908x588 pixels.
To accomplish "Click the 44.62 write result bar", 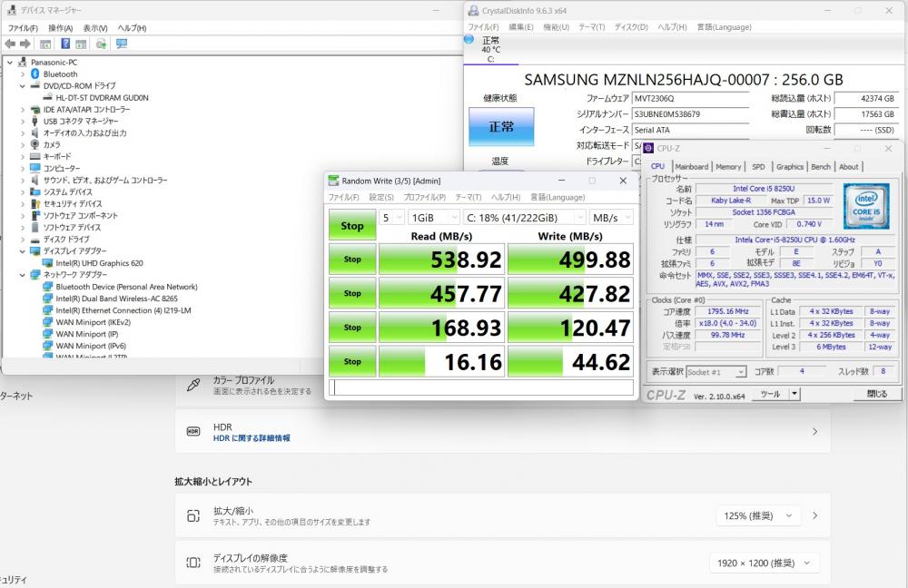I will 570,362.
